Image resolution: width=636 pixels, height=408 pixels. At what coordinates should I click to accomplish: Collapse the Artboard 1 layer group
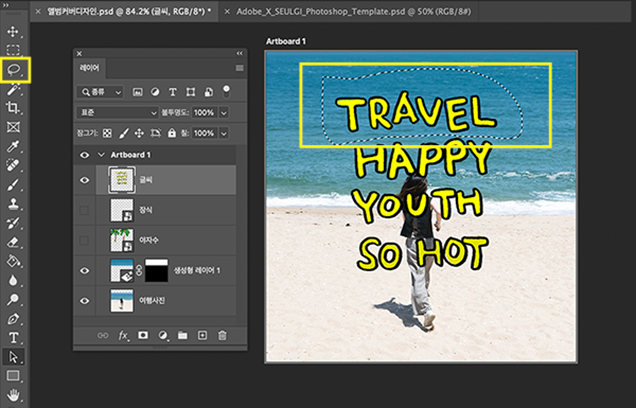101,155
